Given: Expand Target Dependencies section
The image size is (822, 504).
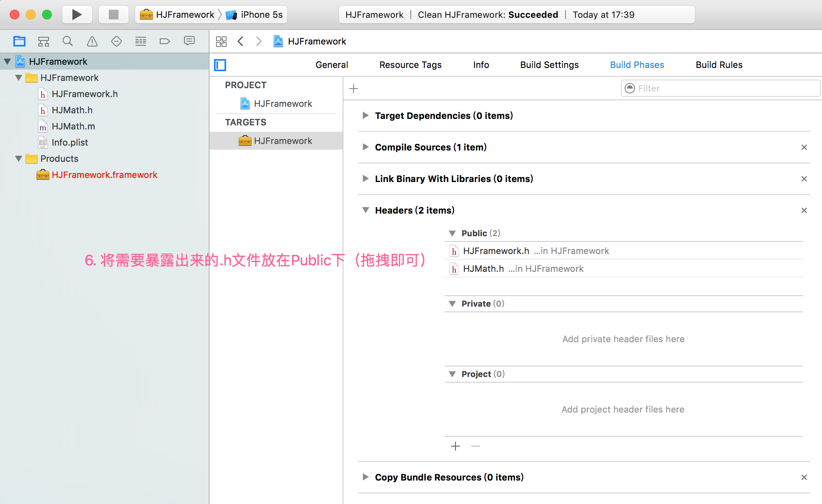Looking at the screenshot, I should point(366,116).
